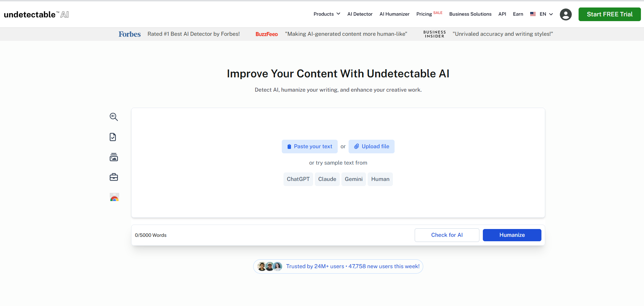Go to the API page
Image resolution: width=644 pixels, height=306 pixels.
tap(502, 14)
